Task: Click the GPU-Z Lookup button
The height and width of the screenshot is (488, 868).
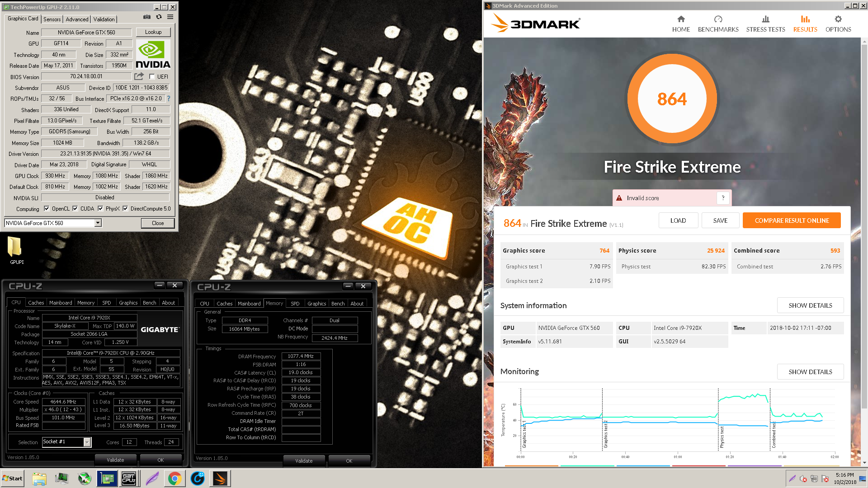Action: (153, 32)
